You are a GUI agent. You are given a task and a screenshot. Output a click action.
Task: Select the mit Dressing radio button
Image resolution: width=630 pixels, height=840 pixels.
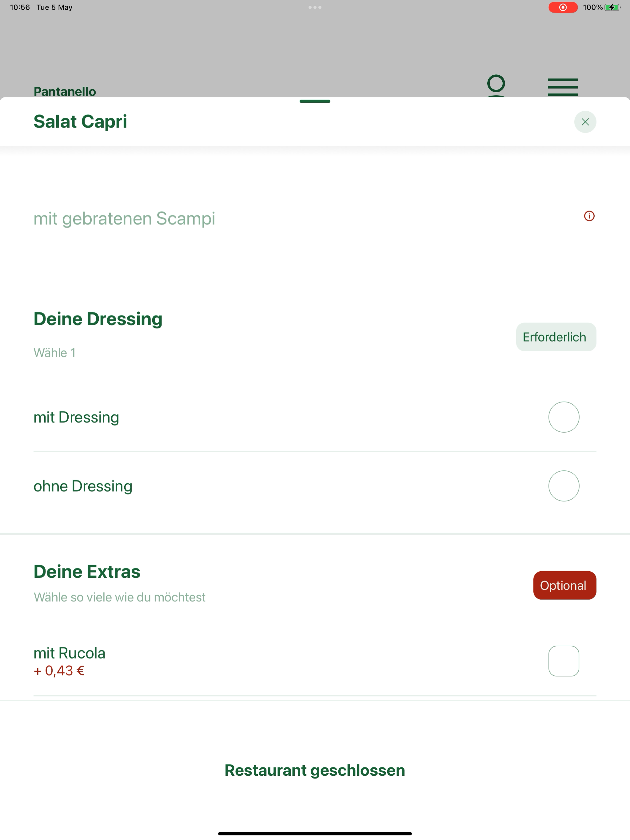tap(564, 417)
